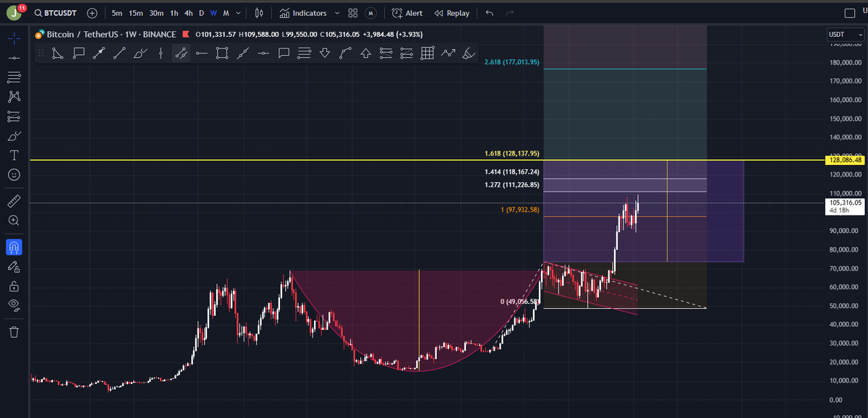Click the layout square icon at top right
Image resolution: width=868 pixels, height=418 pixels.
pos(850,13)
